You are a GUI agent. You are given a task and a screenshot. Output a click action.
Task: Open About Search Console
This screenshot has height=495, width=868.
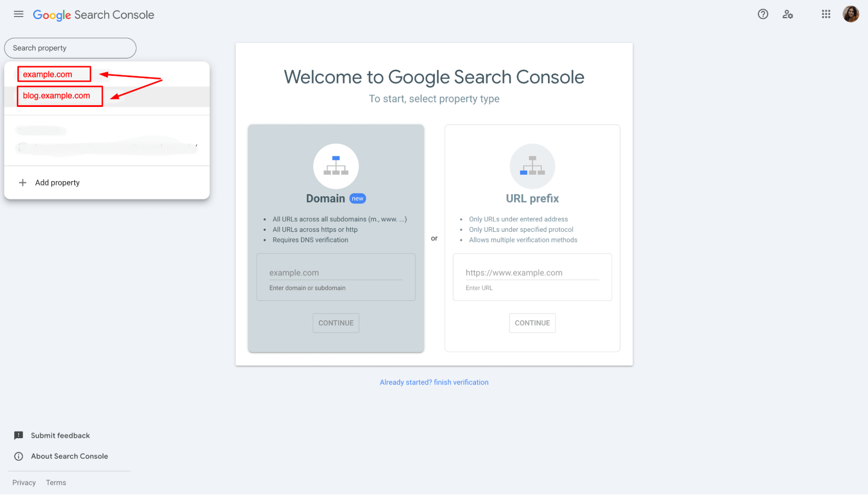click(69, 456)
